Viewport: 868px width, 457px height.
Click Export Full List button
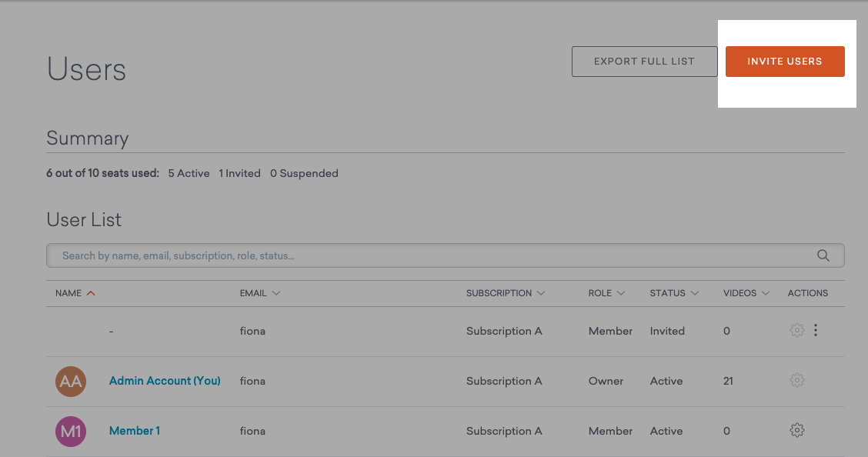click(x=644, y=62)
